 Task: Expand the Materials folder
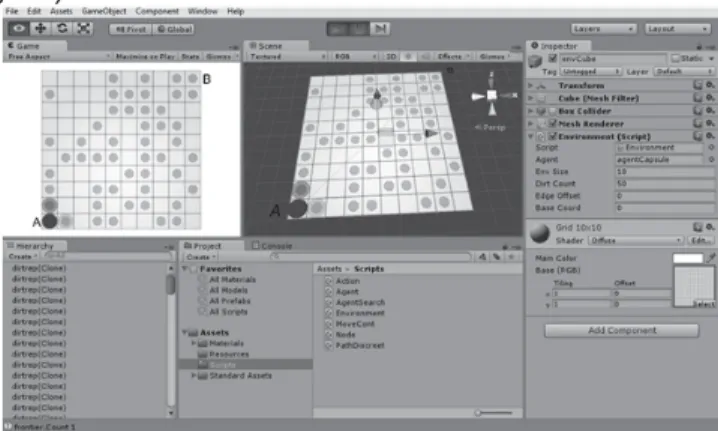point(194,343)
